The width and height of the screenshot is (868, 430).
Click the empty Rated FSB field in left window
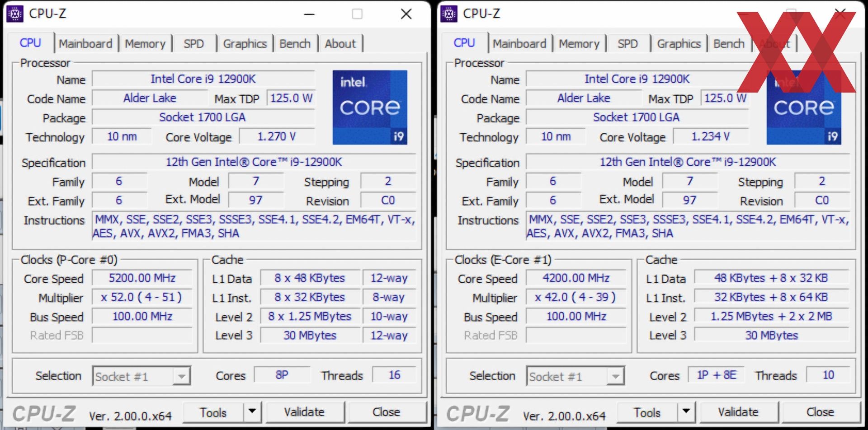coord(142,335)
